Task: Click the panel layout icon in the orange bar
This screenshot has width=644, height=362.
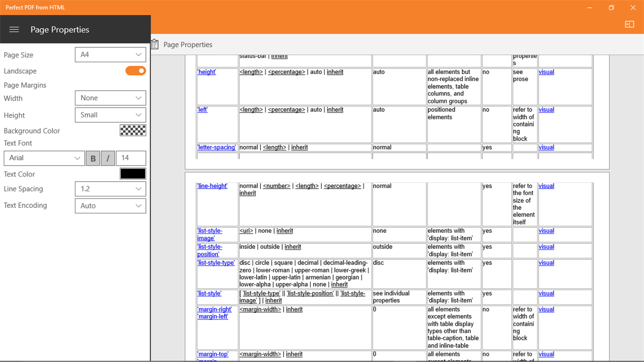Action: (x=629, y=24)
